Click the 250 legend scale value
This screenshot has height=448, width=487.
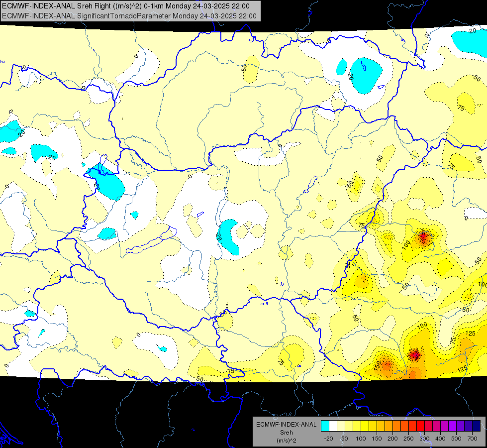pos(408,439)
